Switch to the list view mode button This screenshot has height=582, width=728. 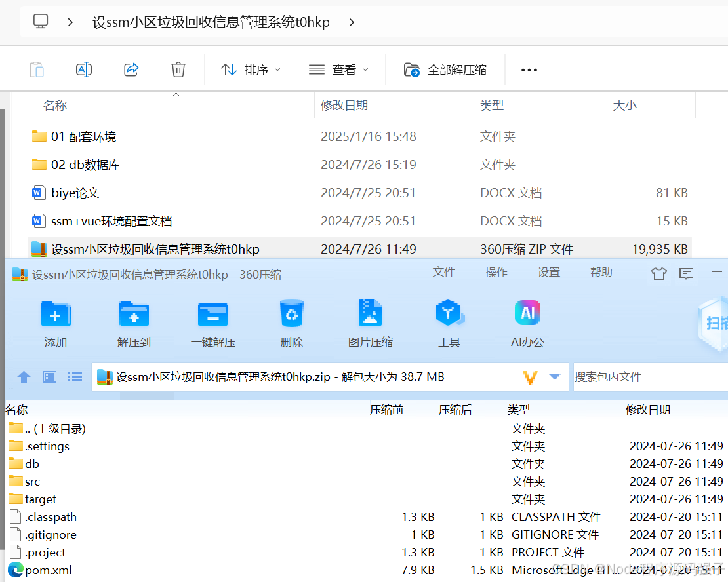tap(75, 377)
